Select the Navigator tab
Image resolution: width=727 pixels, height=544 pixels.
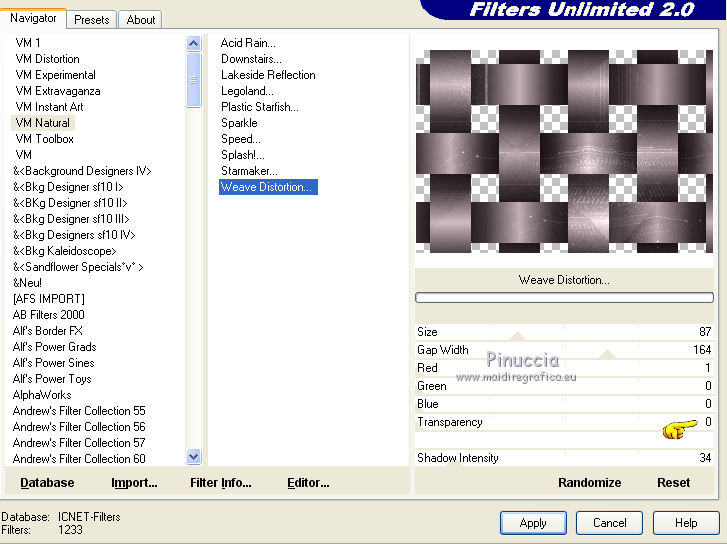[x=33, y=18]
